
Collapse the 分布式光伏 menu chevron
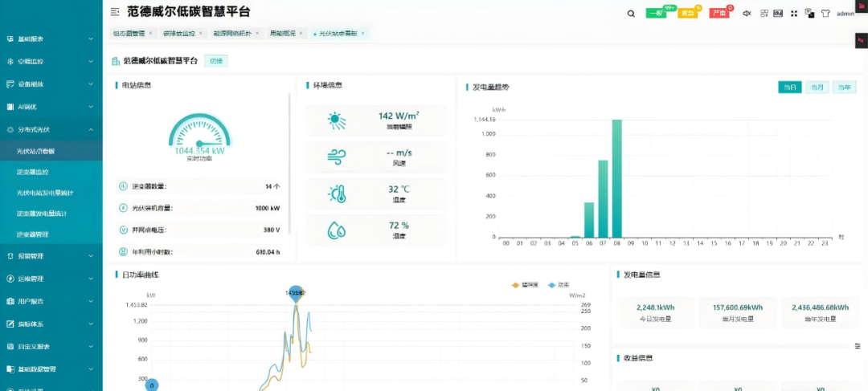(x=91, y=129)
